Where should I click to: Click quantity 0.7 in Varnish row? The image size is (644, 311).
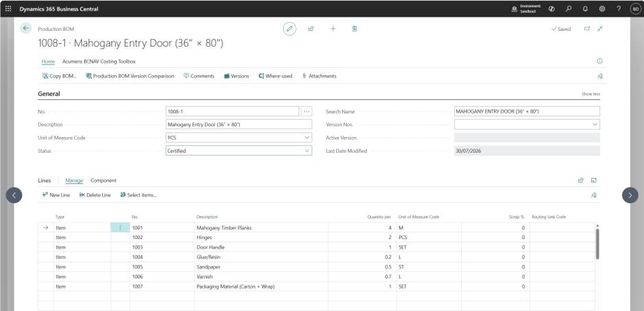[362, 277]
